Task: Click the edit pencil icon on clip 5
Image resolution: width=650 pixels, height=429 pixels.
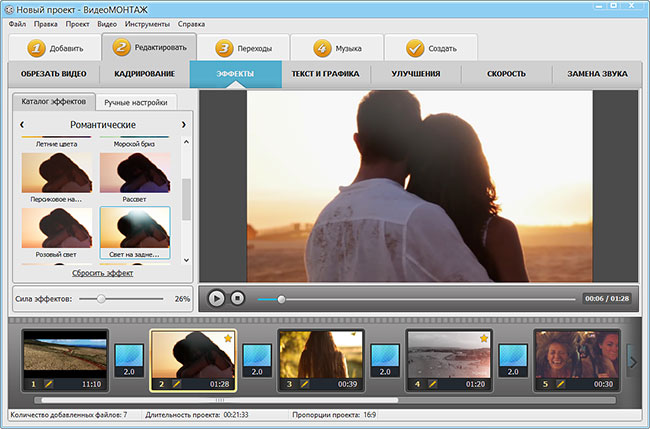Action: pyautogui.click(x=561, y=383)
